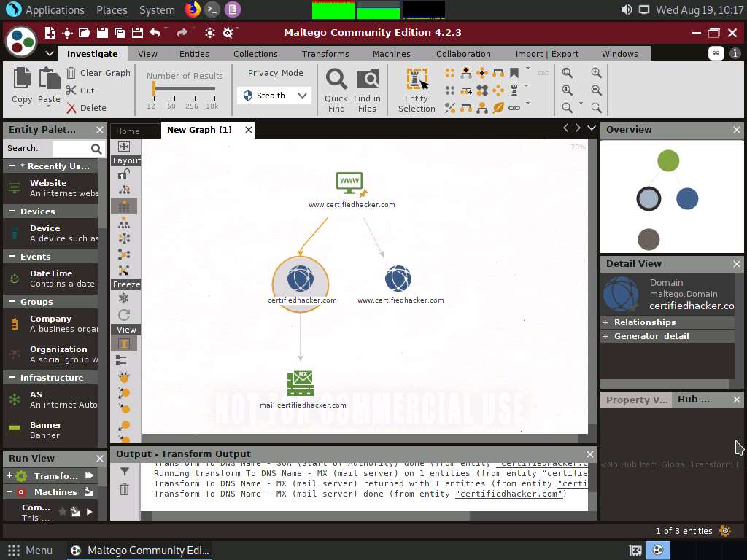This screenshot has width=747, height=560.
Task: Switch to the Home graph tab
Action: coord(128,131)
